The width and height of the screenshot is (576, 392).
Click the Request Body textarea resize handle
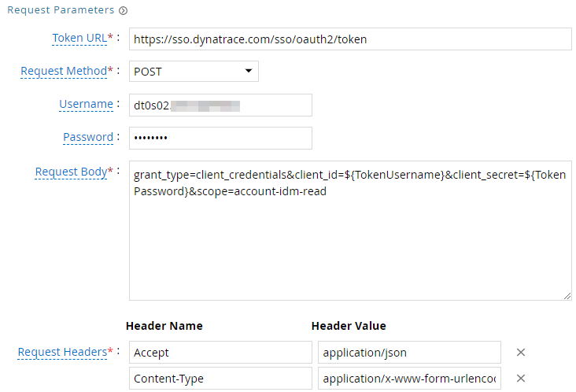click(x=567, y=296)
